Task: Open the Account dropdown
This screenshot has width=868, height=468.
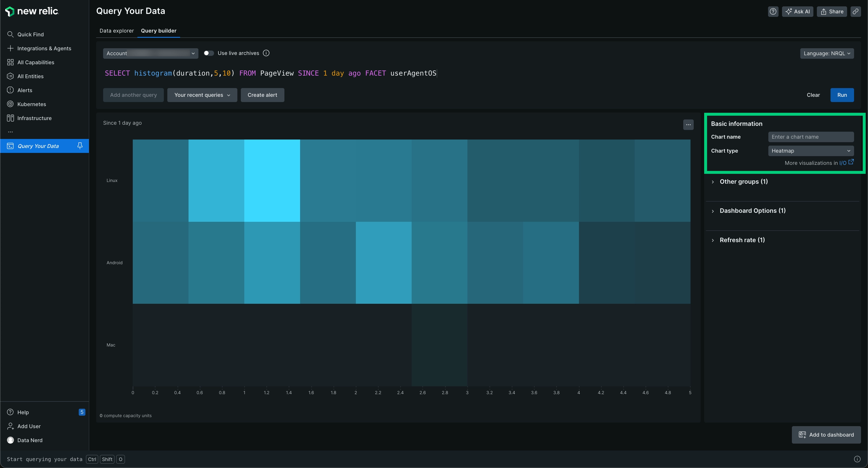Action: tap(150, 53)
